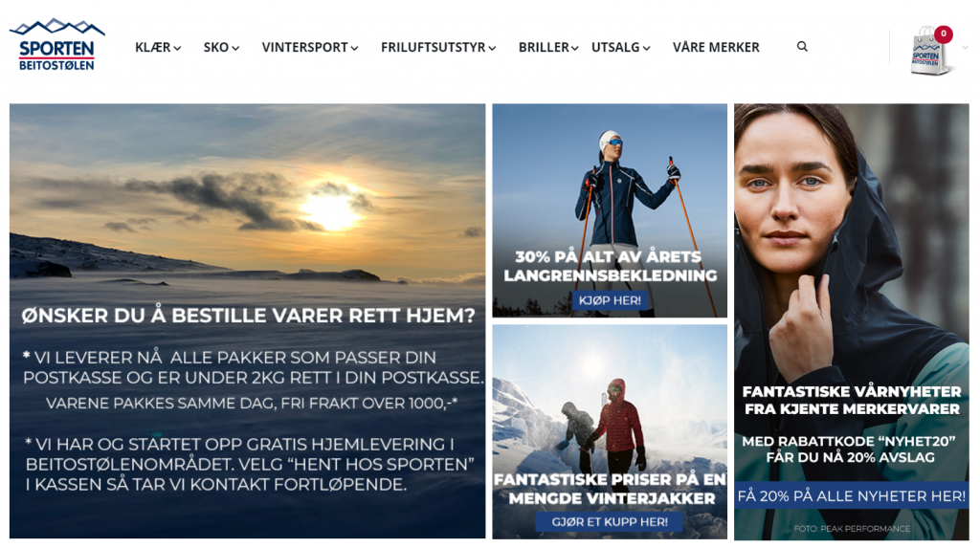The width and height of the screenshot is (980, 548).
Task: Click the KJØP HER! button
Action: coord(610,300)
